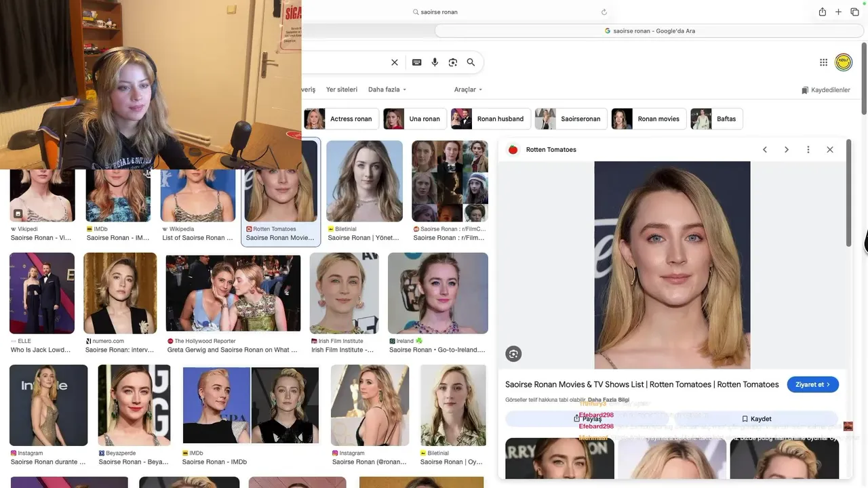Viewport: 868px width, 488px height.
Task: Show the Safari tab overview
Action: [x=854, y=12]
